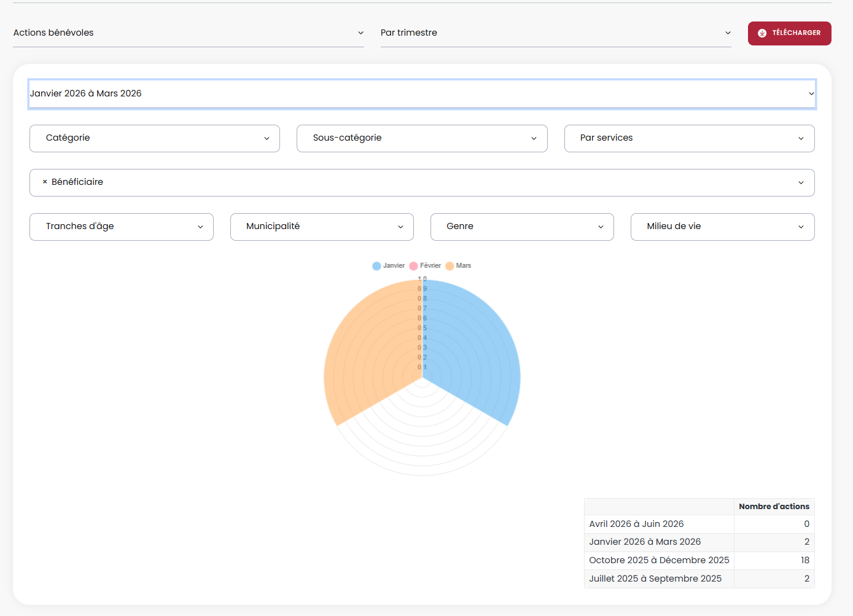
Task: Click the Nombre d'actions column header
Action: coord(774,507)
